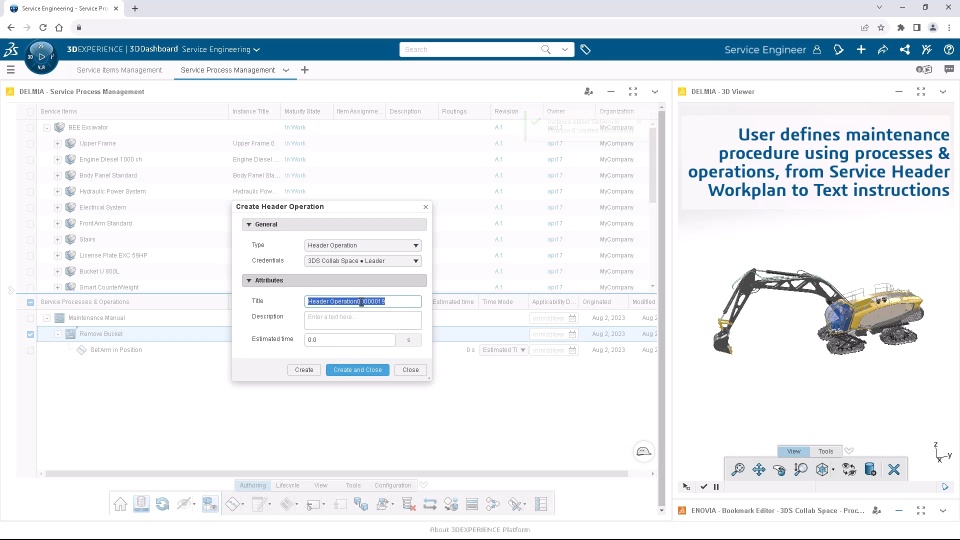Click the Description field in dialog
This screenshot has width=960, height=540.
pyautogui.click(x=362, y=320)
